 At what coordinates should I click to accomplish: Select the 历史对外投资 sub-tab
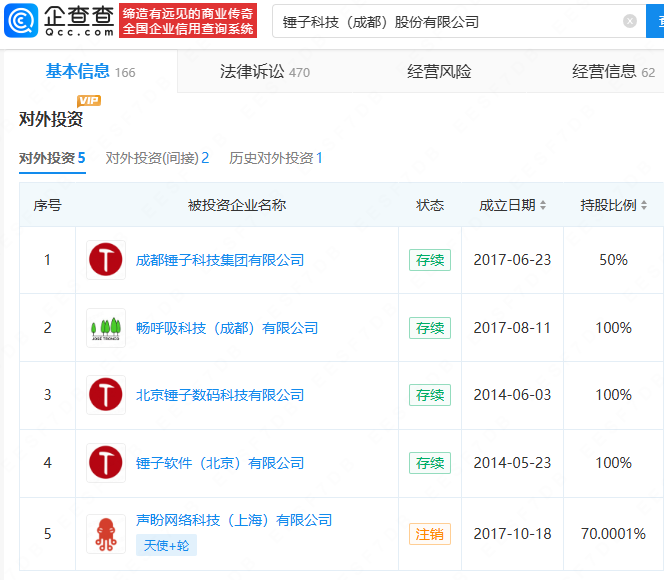tap(276, 158)
